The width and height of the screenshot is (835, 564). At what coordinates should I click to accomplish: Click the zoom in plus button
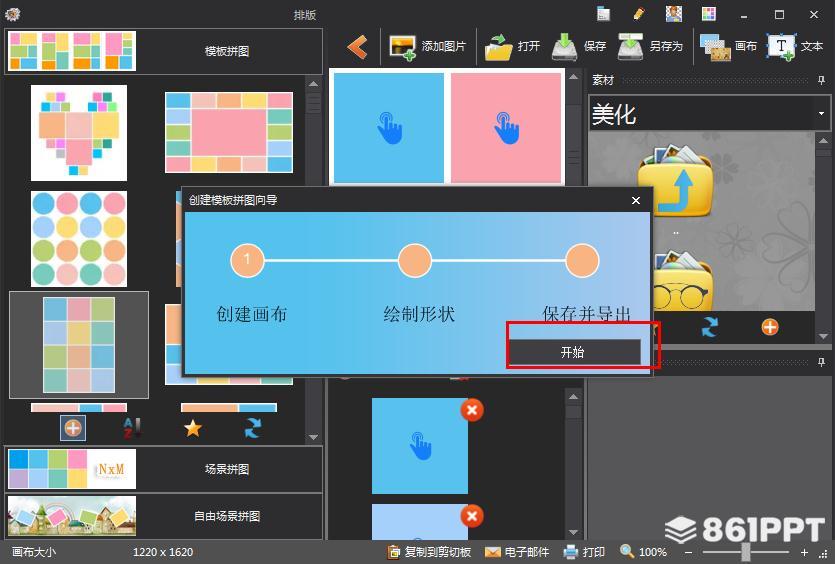804,552
